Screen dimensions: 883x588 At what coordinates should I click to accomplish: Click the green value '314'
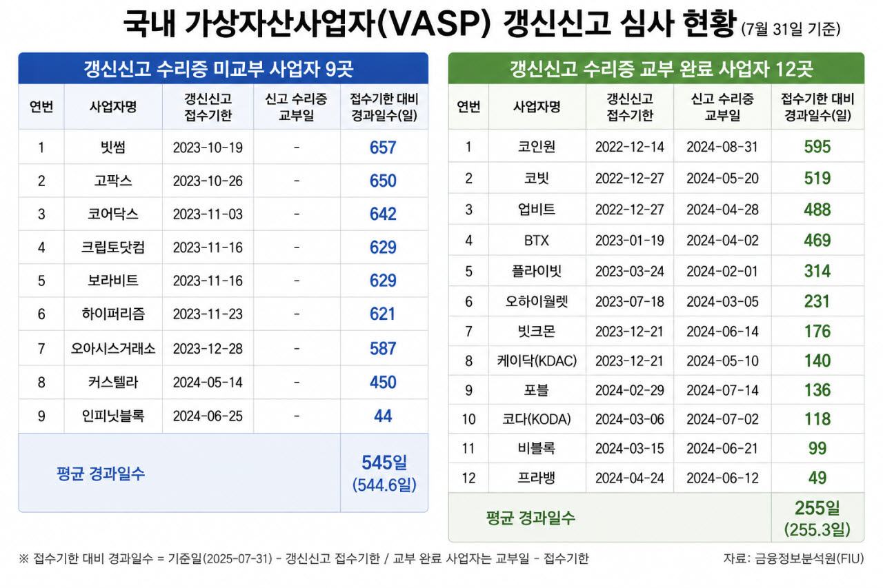tap(817, 271)
